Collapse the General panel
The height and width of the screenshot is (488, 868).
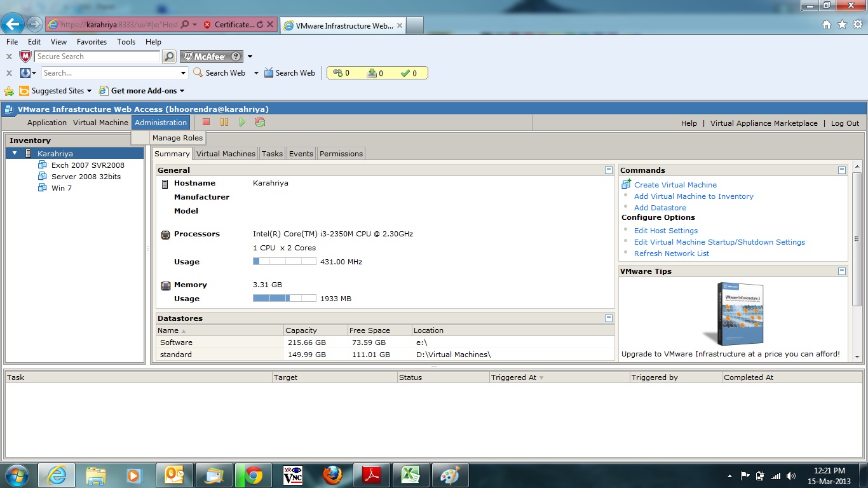609,170
